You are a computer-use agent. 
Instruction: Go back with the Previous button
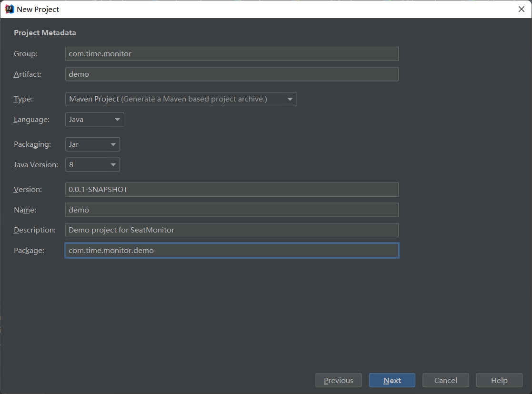coord(339,380)
